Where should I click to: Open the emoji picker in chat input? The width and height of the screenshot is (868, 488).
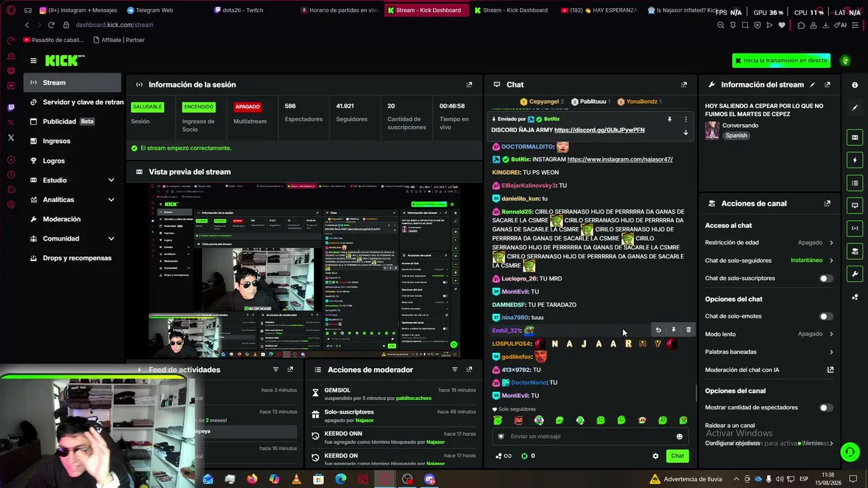tap(679, 436)
